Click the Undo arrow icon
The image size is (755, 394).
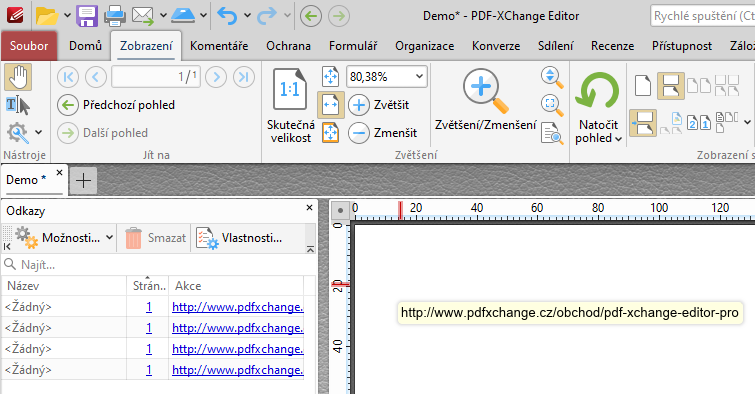(x=227, y=16)
